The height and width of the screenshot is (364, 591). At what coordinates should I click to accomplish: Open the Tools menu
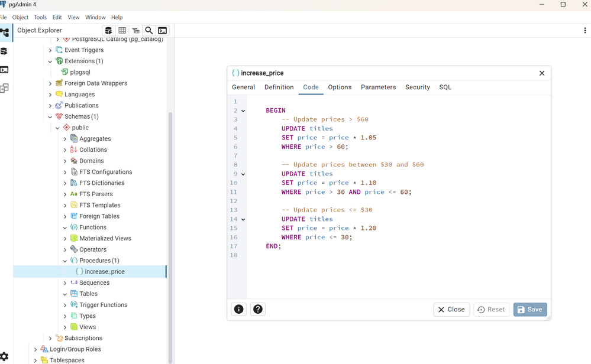pos(40,18)
